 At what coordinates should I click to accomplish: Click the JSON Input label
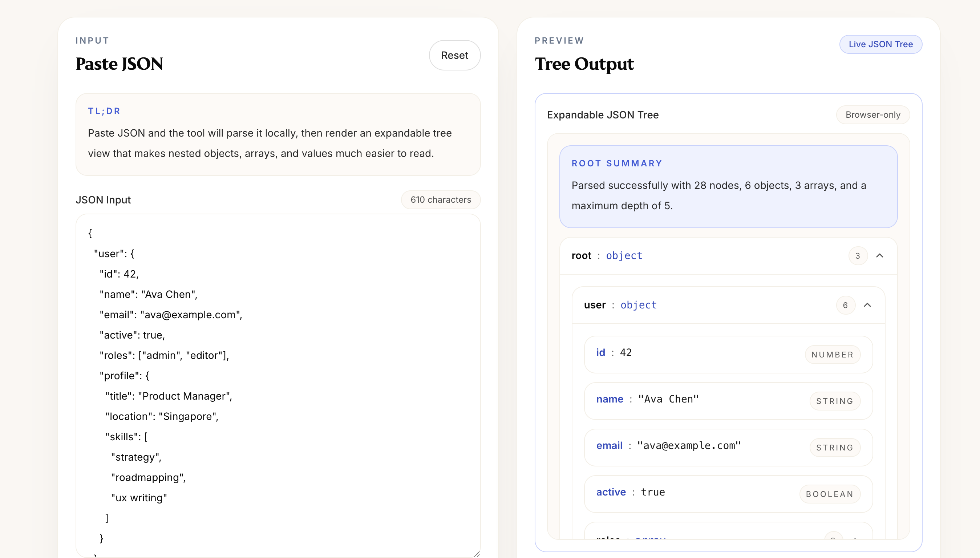(x=103, y=200)
